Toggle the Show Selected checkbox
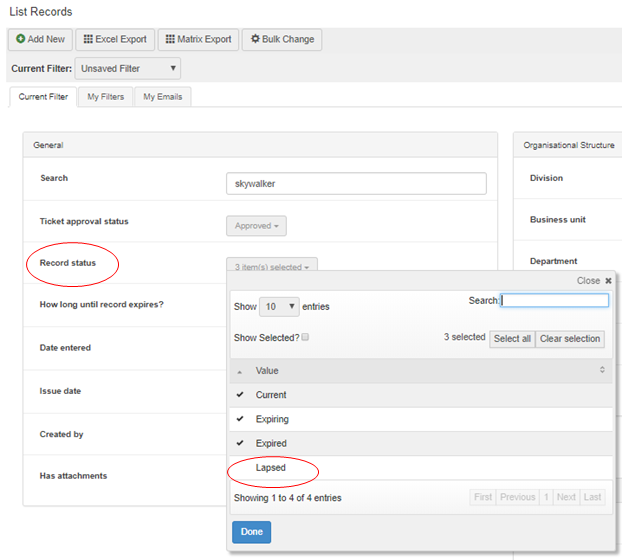Screen dimensions: 622x560 305,338
